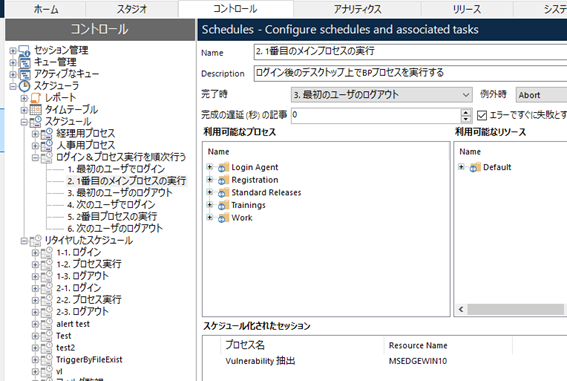Click the 1-1. ログイン retired schedule icon
This screenshot has width=567, height=381.
pyautogui.click(x=47, y=253)
